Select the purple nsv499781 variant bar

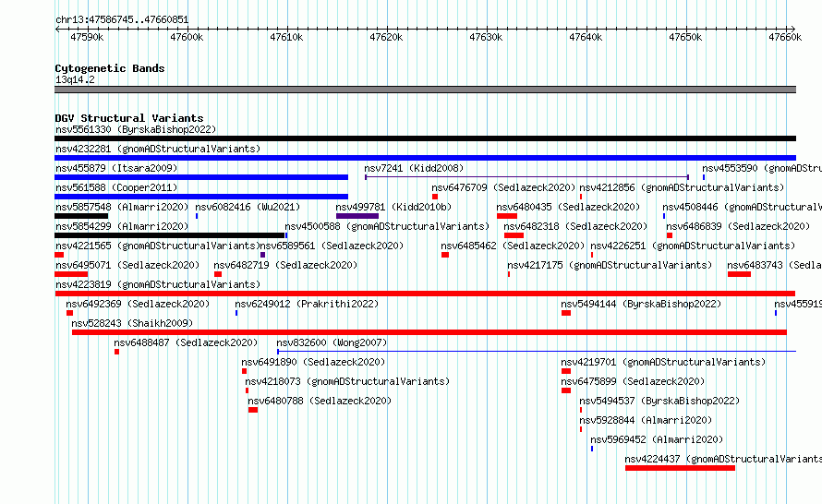tap(357, 216)
